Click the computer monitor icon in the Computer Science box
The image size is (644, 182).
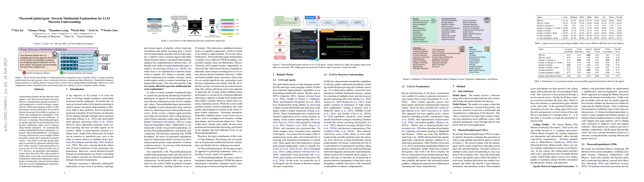pyautogui.click(x=487, y=20)
